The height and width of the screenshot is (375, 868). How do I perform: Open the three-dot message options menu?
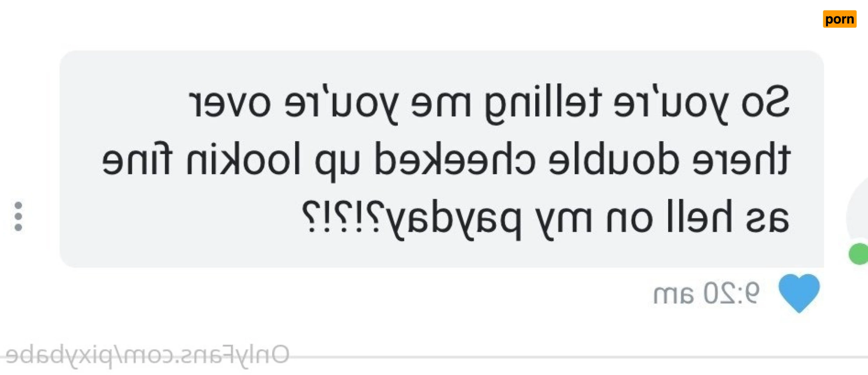click(x=18, y=216)
